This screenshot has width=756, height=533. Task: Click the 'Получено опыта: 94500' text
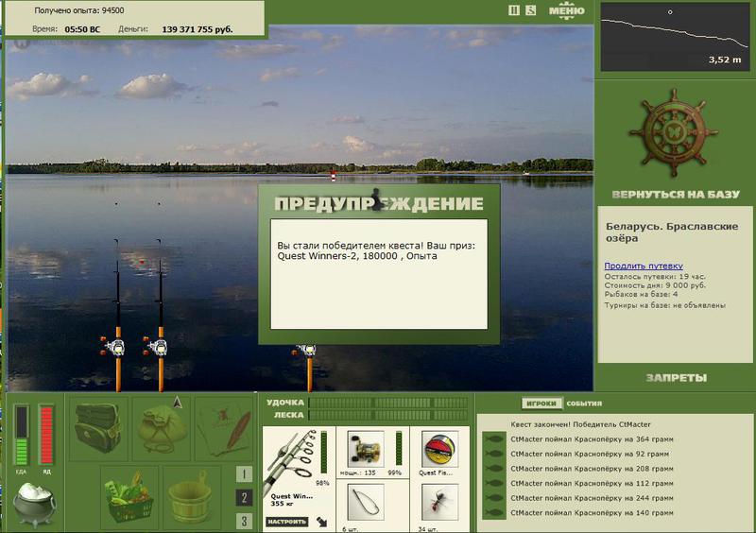pos(79,10)
